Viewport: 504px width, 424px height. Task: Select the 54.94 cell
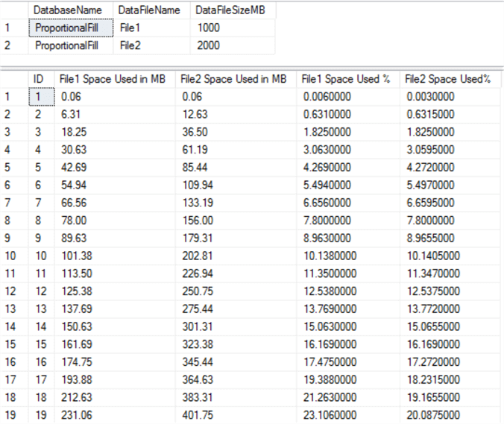coord(115,185)
